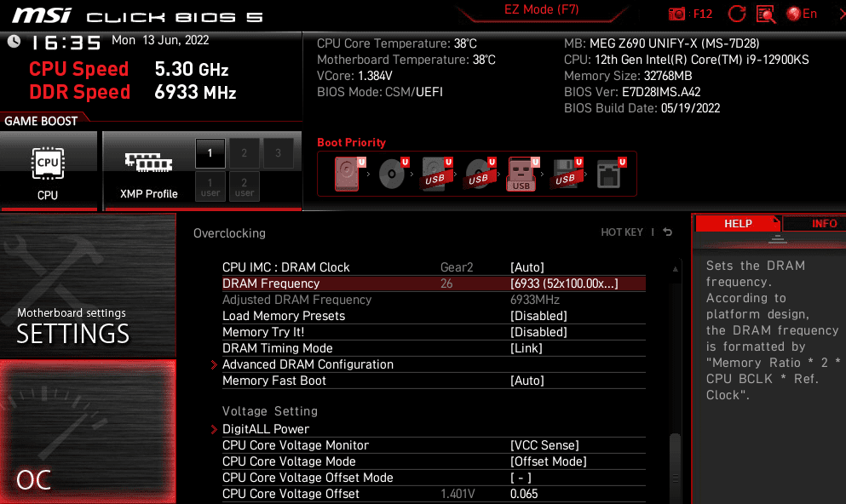Select the network boot device icon
Viewport: 846px width, 504px height.
pos(611,174)
